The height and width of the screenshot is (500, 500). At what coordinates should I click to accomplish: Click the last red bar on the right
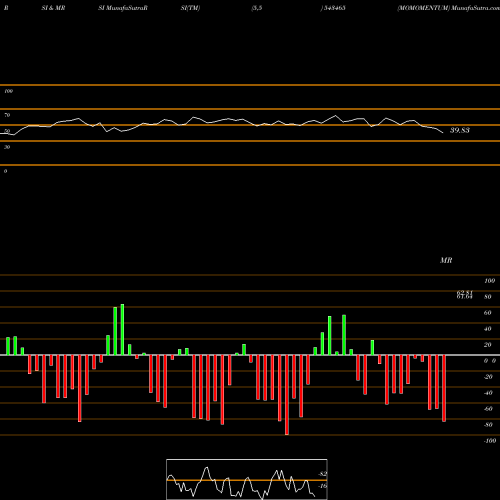[x=444, y=388]
